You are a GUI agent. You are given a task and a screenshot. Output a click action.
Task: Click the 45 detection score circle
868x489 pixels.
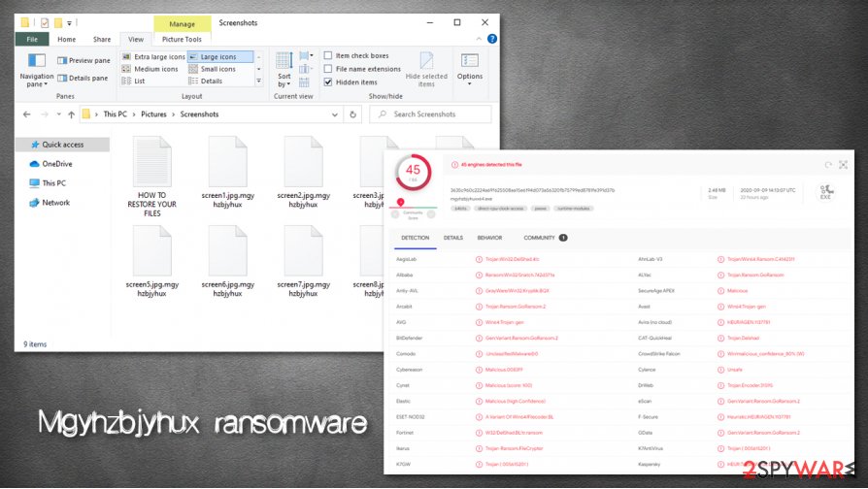point(413,173)
